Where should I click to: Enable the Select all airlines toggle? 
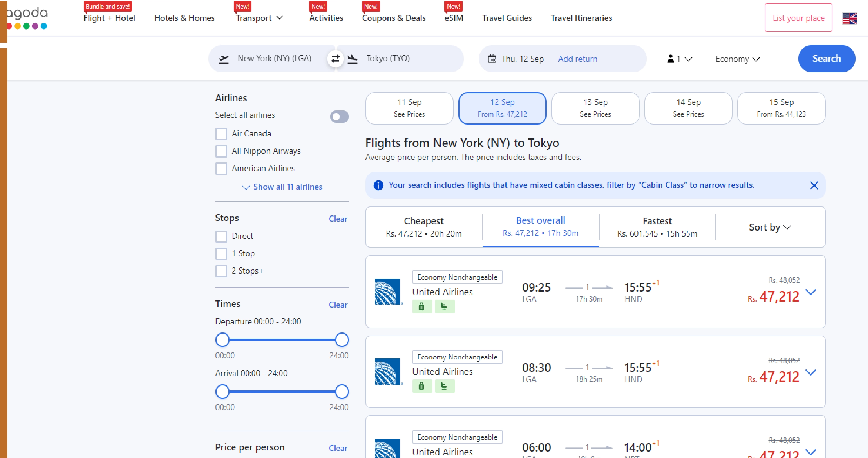(339, 116)
